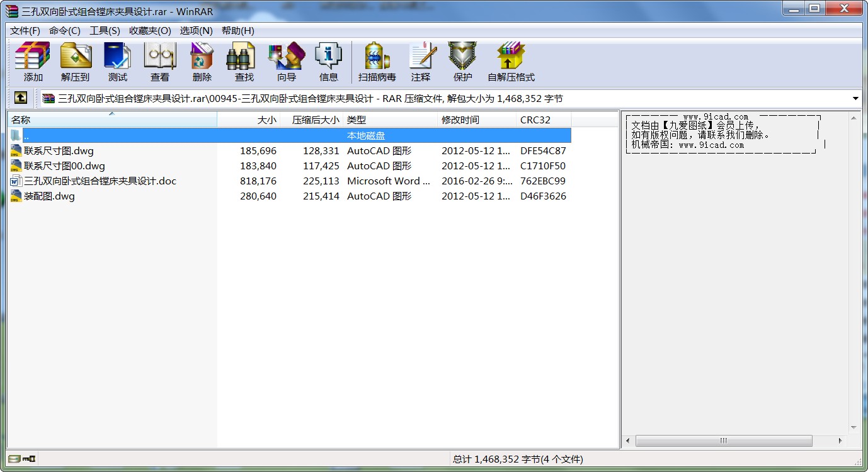The width and height of the screenshot is (868, 472).
Task: Click the WinRAR icon in the title bar
Action: point(12,11)
